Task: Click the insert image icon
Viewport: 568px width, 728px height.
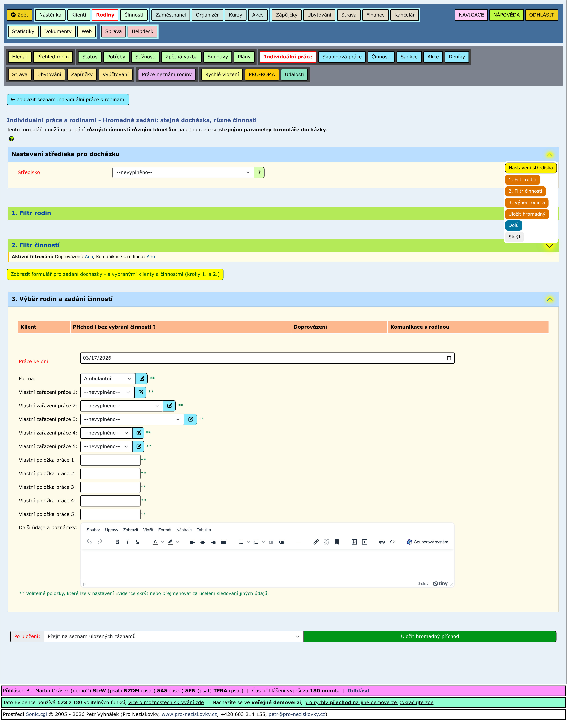Action: coord(354,542)
